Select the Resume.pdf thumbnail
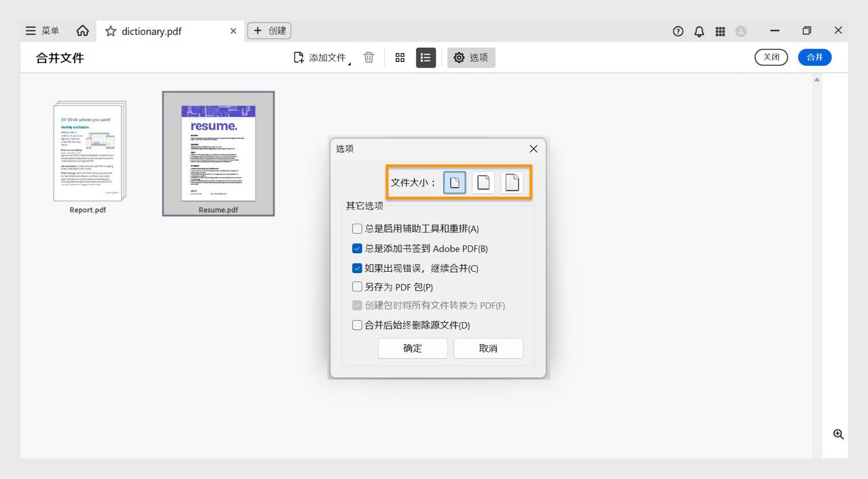The height and width of the screenshot is (479, 868). [218, 153]
